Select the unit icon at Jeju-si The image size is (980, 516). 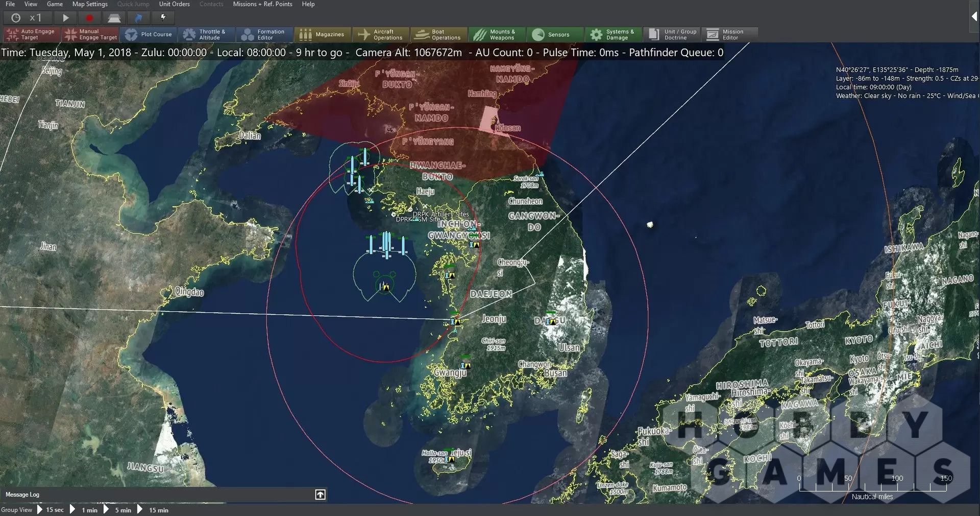[449, 458]
